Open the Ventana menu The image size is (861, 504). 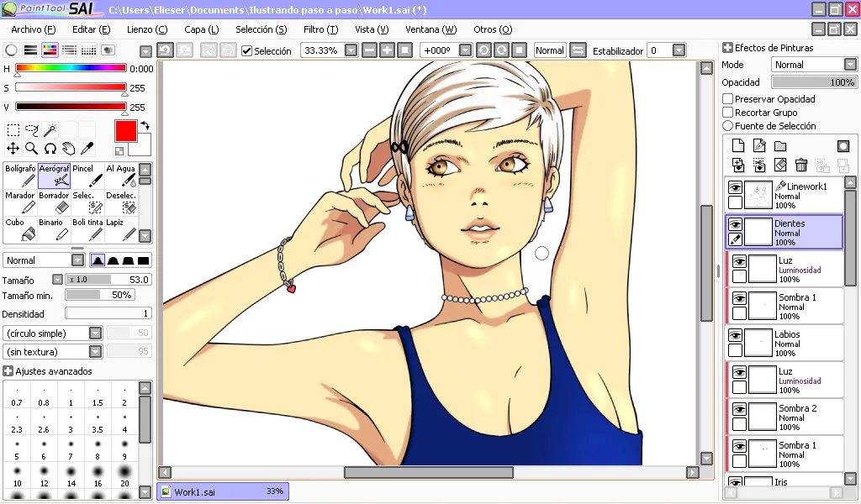[x=431, y=29]
